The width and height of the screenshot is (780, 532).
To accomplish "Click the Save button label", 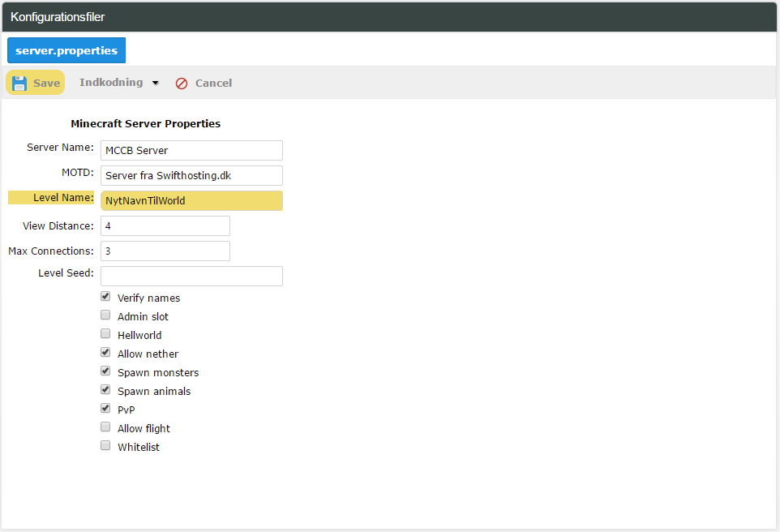I will coord(47,83).
